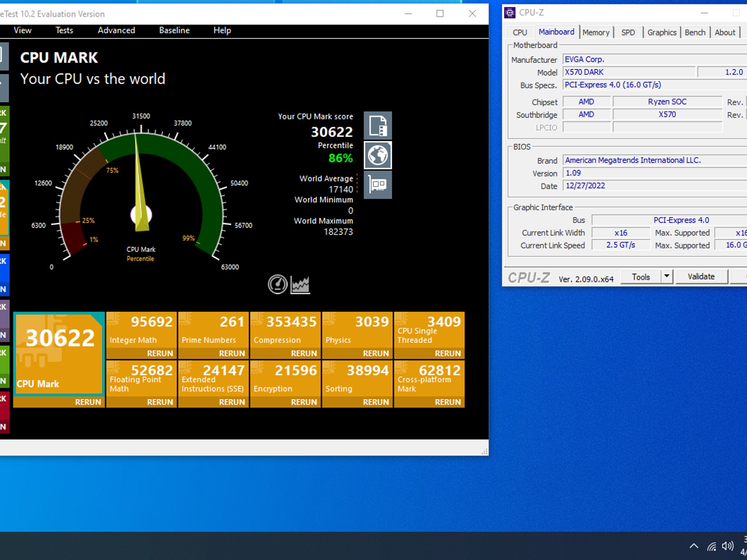747x560 pixels.
Task: Select the speedometer gauge view icon
Action: coord(278,284)
